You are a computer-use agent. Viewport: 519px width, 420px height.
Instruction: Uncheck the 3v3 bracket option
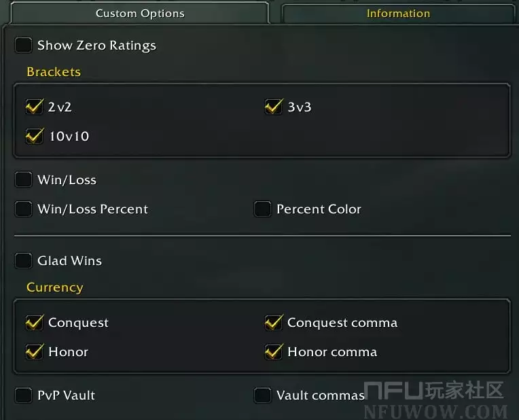[273, 107]
